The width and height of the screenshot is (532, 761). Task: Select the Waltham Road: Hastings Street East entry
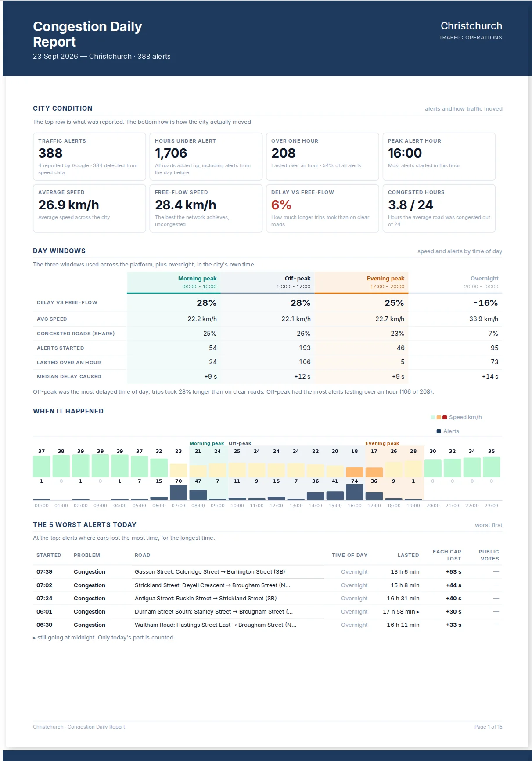pyautogui.click(x=216, y=625)
